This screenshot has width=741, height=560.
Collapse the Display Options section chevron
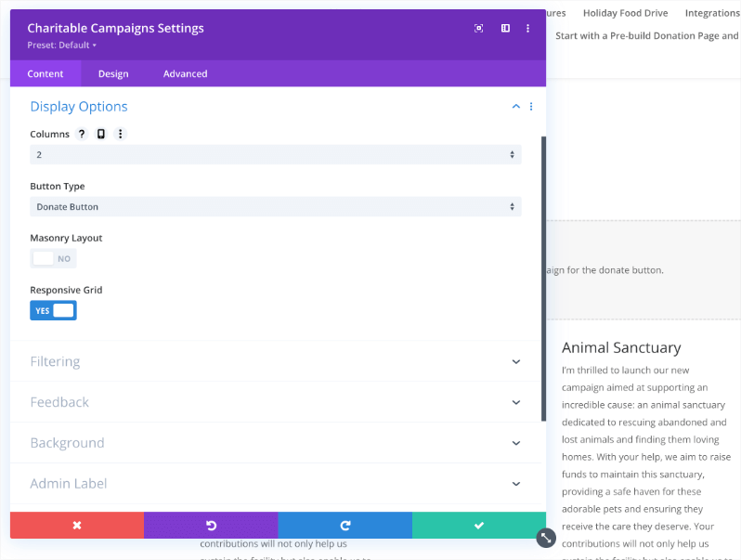(x=516, y=106)
